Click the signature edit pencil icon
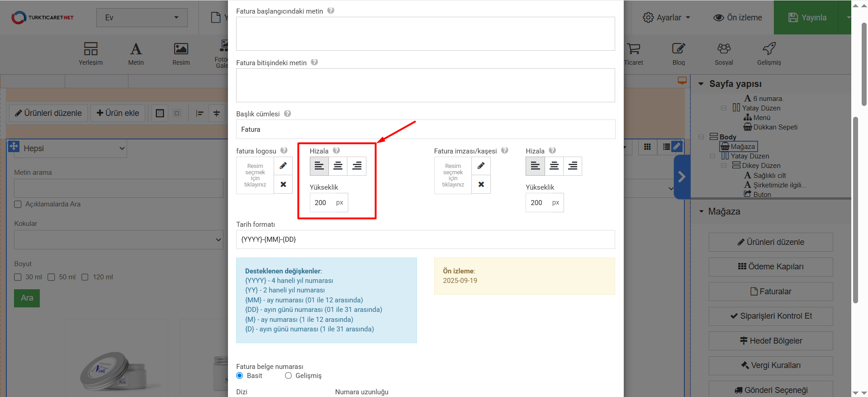The width and height of the screenshot is (868, 397). (481, 166)
